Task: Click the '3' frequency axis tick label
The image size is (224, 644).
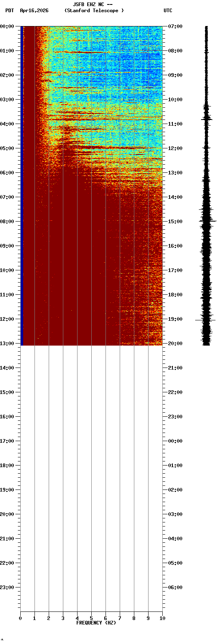Action: 63,618
